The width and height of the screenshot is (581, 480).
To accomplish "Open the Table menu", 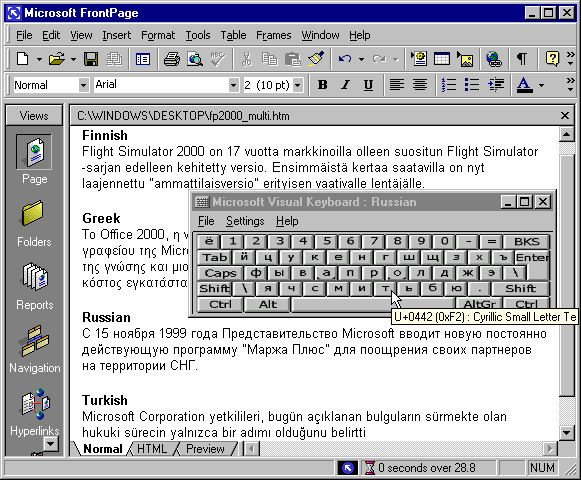I will point(233,35).
